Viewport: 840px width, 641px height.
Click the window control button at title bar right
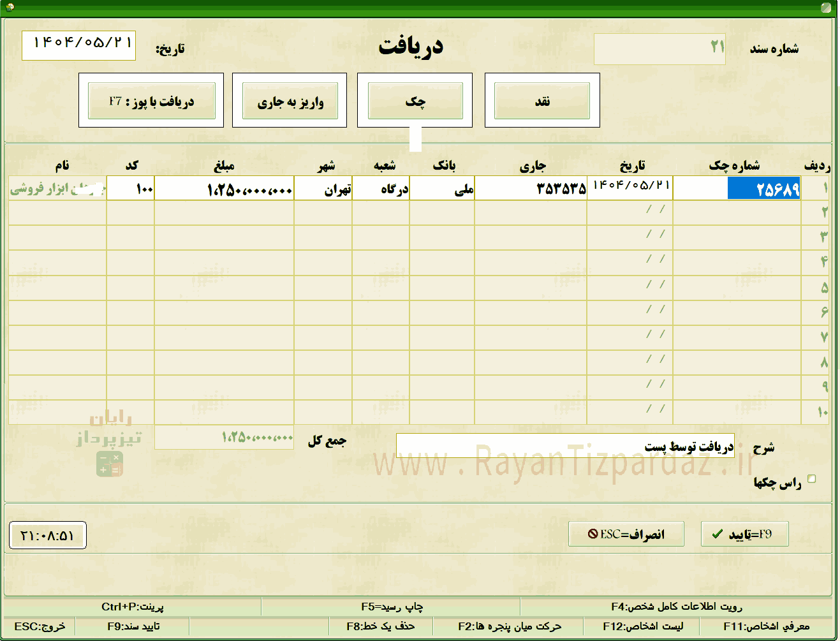click(827, 8)
